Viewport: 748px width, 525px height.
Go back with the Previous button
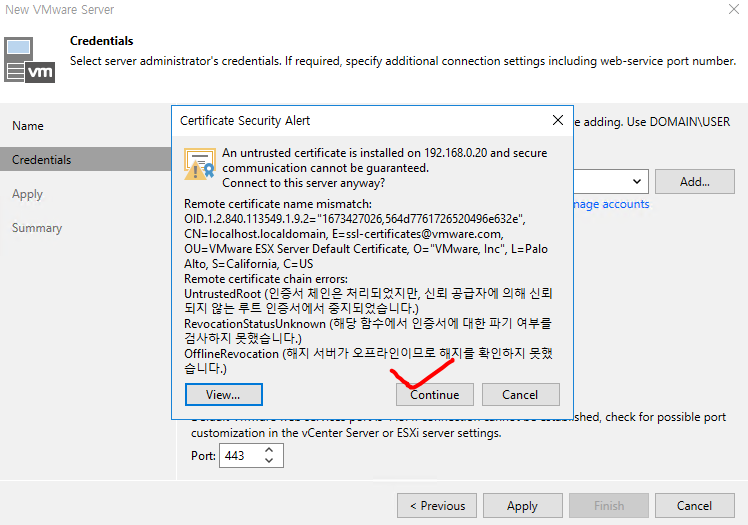(x=437, y=505)
